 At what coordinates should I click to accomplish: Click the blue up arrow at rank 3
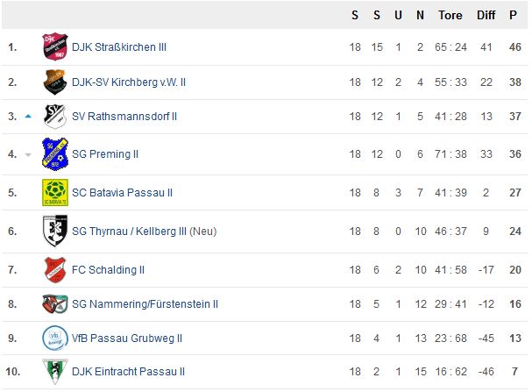(28, 117)
